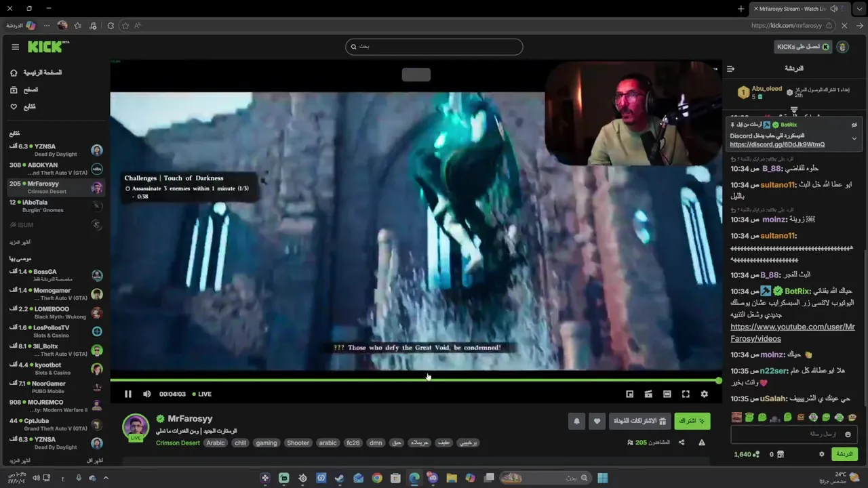The image size is (868, 488).
Task: Select the fc26 tag
Action: tap(353, 443)
